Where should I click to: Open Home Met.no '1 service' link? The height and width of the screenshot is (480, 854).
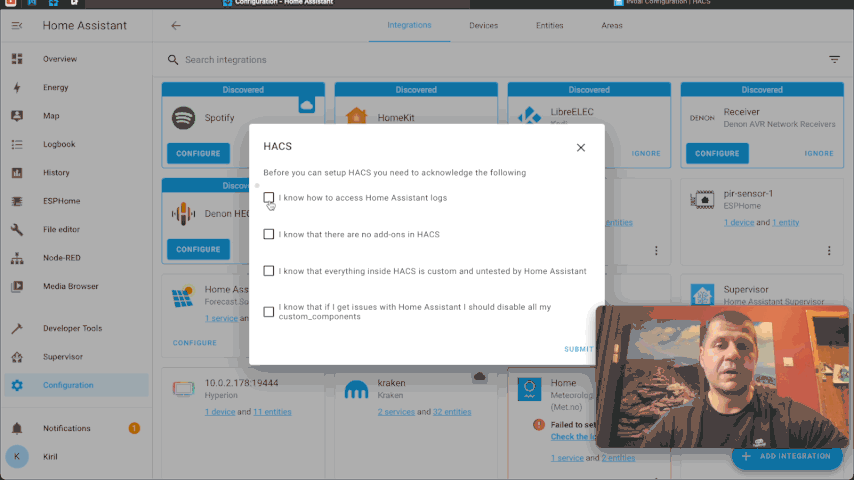tap(566, 458)
